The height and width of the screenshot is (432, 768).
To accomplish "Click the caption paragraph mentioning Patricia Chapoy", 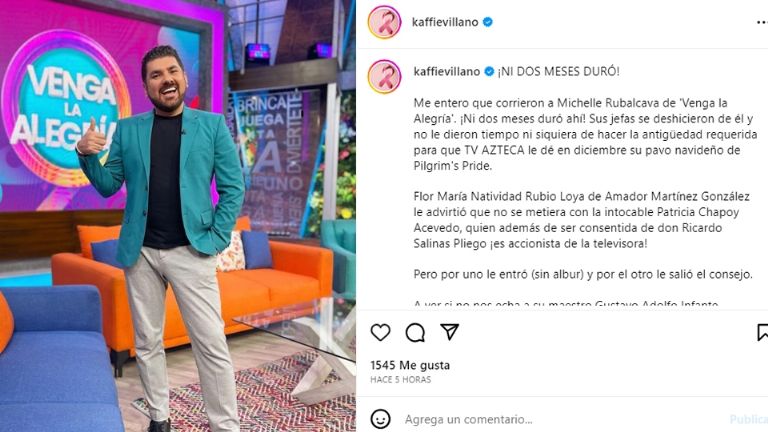I will (x=581, y=220).
